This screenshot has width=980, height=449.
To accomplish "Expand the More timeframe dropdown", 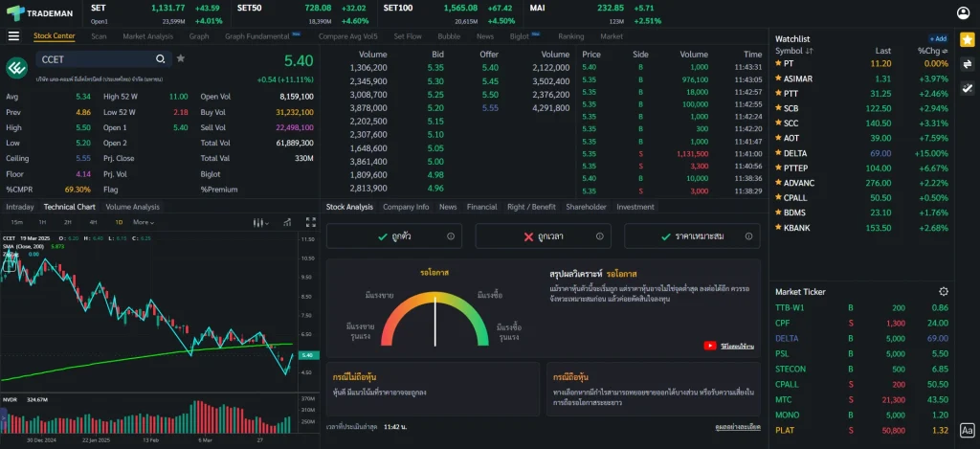I will point(143,222).
